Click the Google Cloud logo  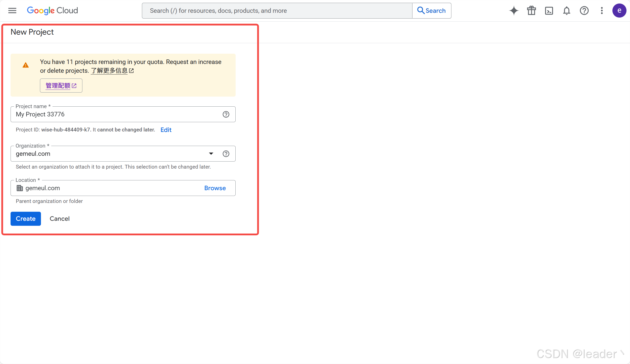point(52,11)
